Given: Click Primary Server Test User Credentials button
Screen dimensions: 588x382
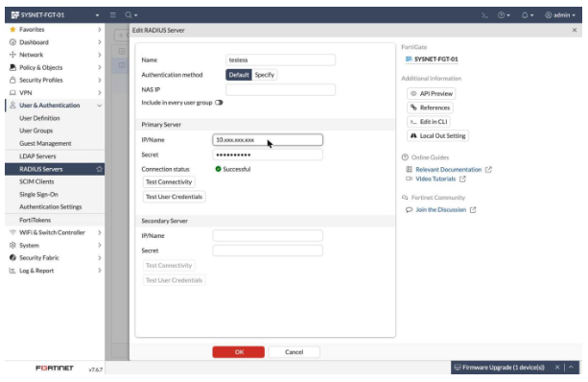Looking at the screenshot, I should [x=174, y=197].
